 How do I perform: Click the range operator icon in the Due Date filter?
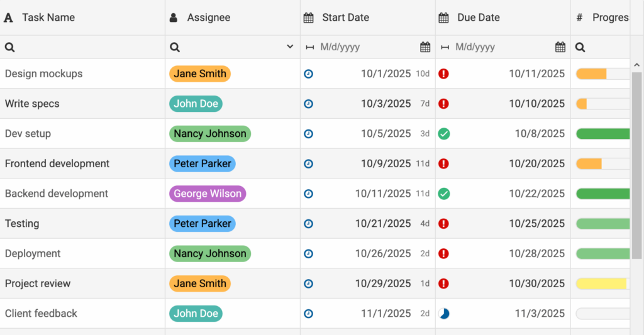tap(445, 47)
